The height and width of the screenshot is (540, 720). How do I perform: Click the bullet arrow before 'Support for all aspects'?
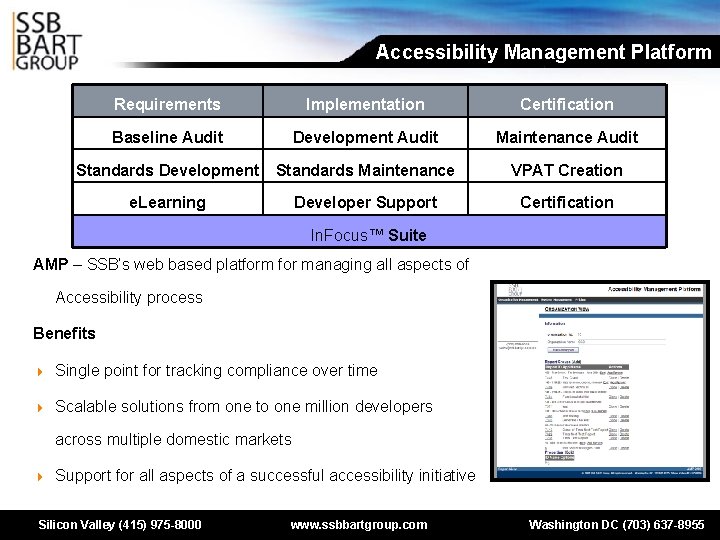[40, 477]
